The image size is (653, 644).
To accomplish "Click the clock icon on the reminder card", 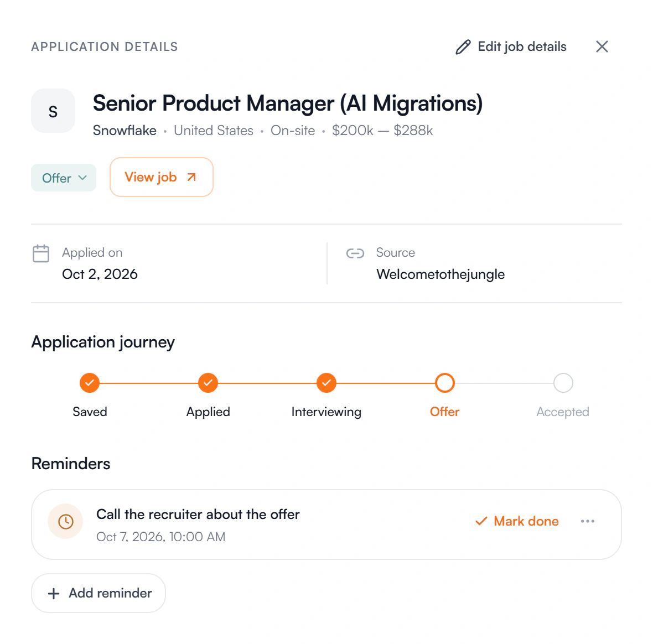I will pyautogui.click(x=66, y=522).
